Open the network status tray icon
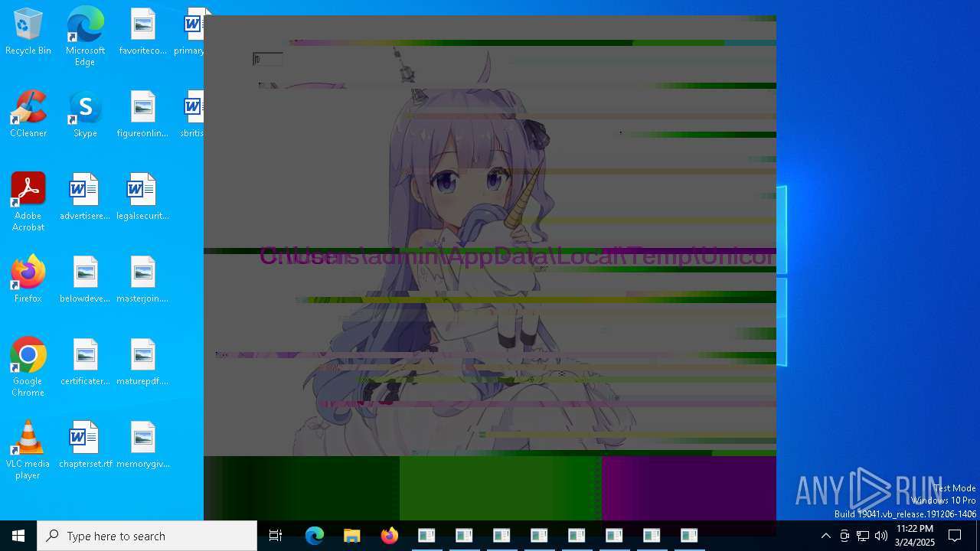The width and height of the screenshot is (980, 551). (x=863, y=536)
